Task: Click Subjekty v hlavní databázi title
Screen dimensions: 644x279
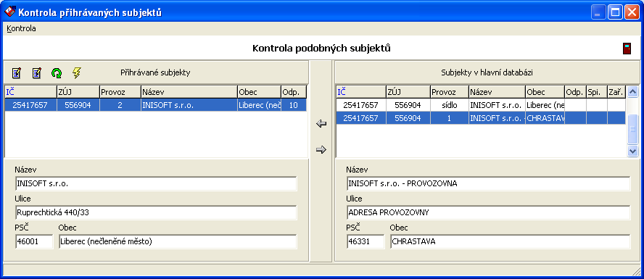Action: coord(487,73)
